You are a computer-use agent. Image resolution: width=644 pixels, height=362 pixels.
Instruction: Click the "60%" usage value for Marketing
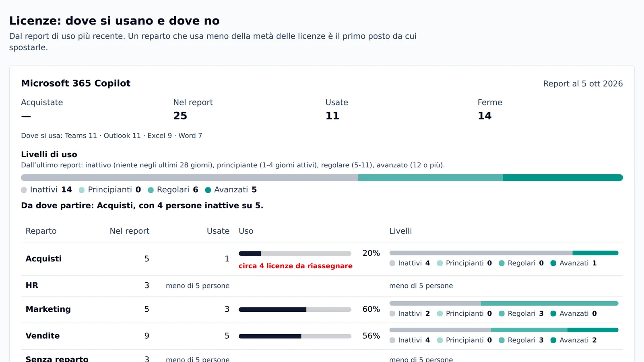[x=371, y=309]
